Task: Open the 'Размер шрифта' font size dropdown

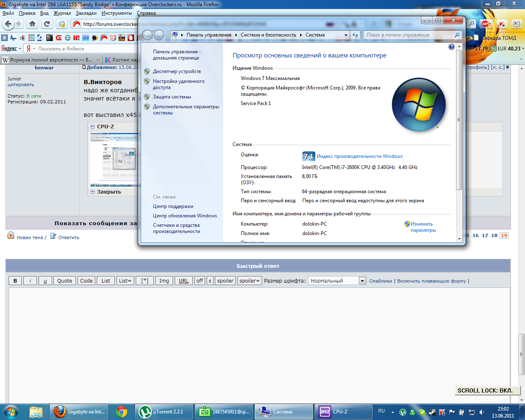Action: (x=362, y=281)
